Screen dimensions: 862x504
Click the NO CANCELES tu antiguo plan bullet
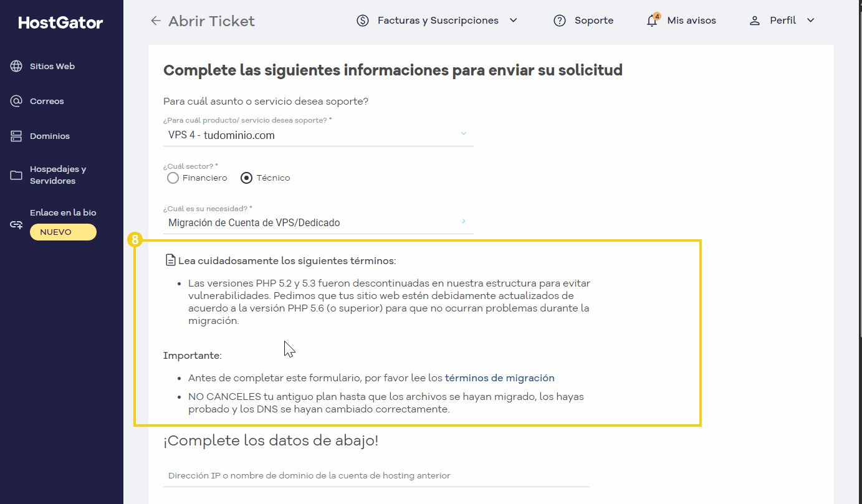coord(386,403)
